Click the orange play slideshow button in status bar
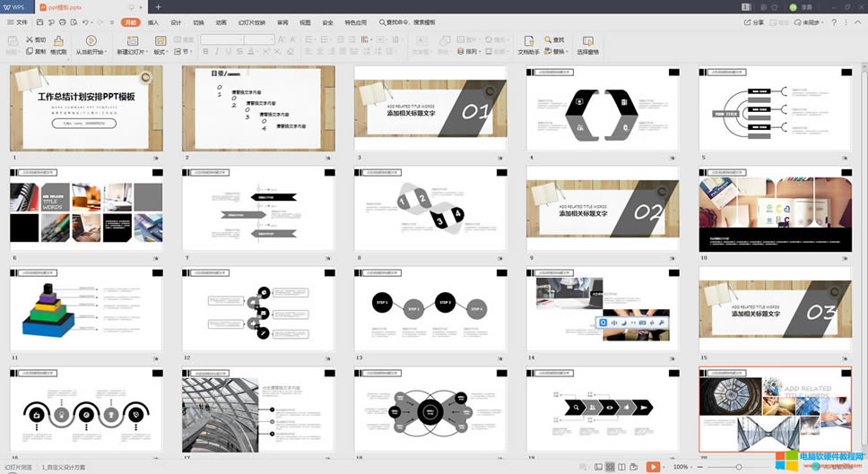The height and width of the screenshot is (474, 868). [x=653, y=467]
